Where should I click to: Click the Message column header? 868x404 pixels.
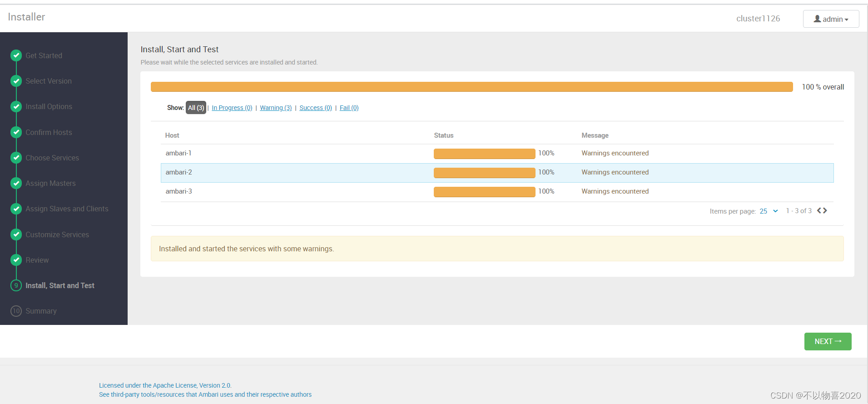click(595, 135)
